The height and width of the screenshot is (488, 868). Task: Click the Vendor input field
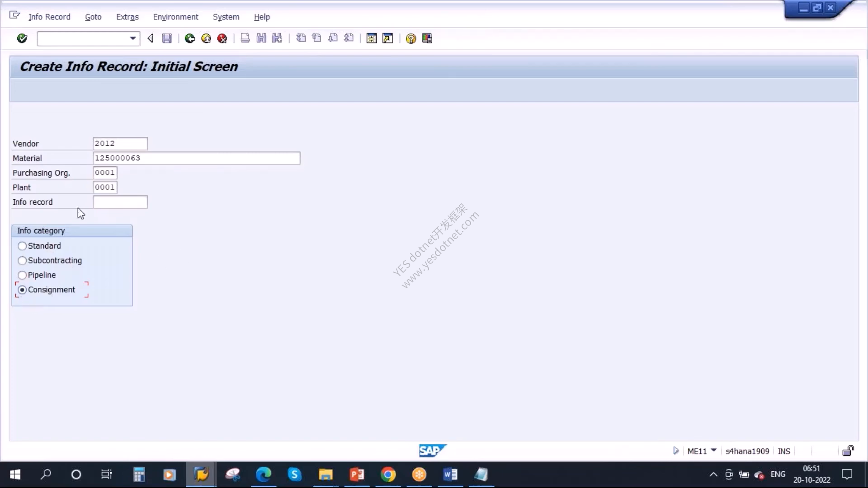(120, 143)
